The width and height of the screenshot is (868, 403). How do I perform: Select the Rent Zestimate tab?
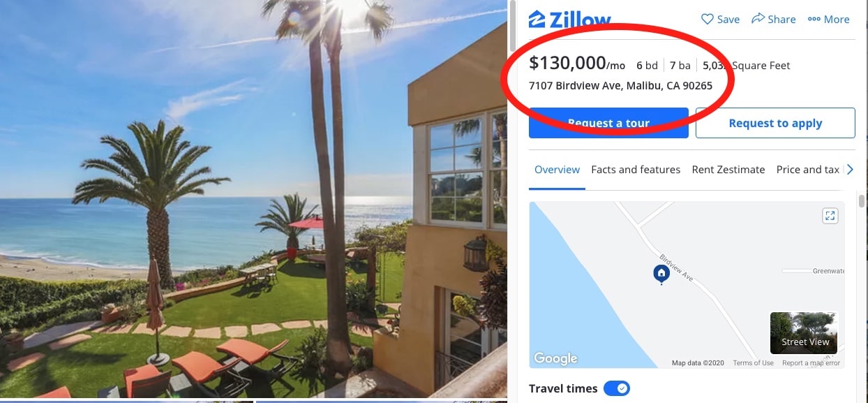(x=728, y=170)
